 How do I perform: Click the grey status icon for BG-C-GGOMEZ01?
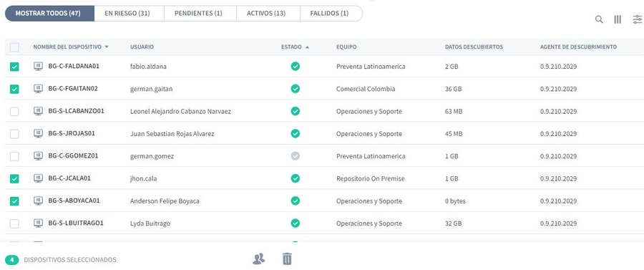[x=295, y=155]
